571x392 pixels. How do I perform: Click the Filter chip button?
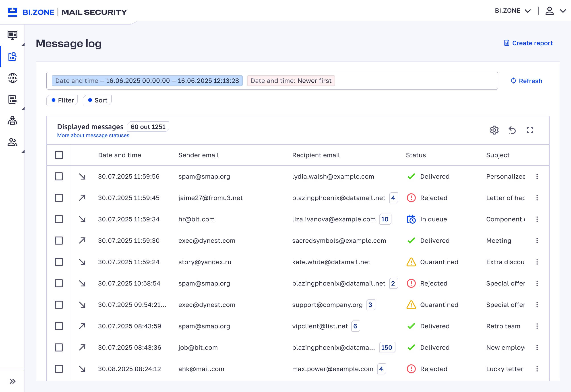click(x=62, y=100)
